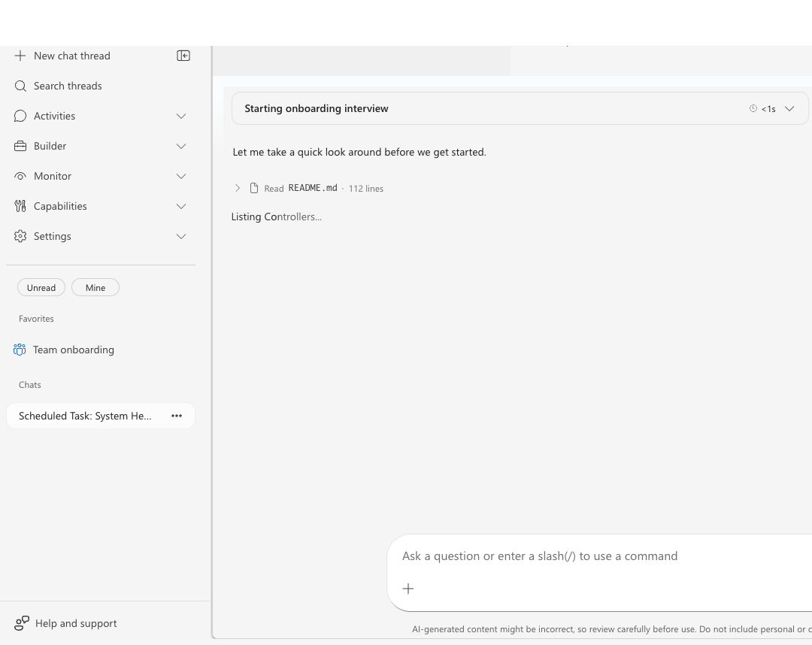Viewport: 812px width, 645px height.
Task: Expand the Settings section chevron
Action: point(180,236)
